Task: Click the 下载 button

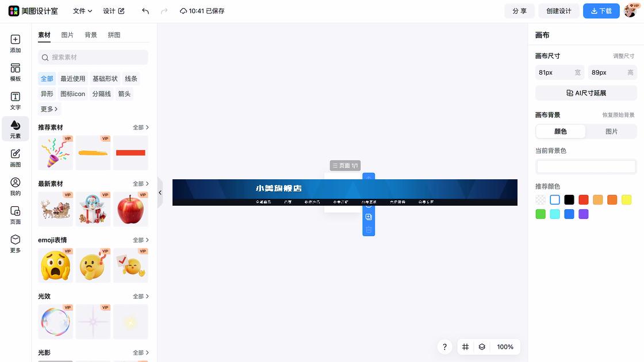Action: pyautogui.click(x=601, y=10)
